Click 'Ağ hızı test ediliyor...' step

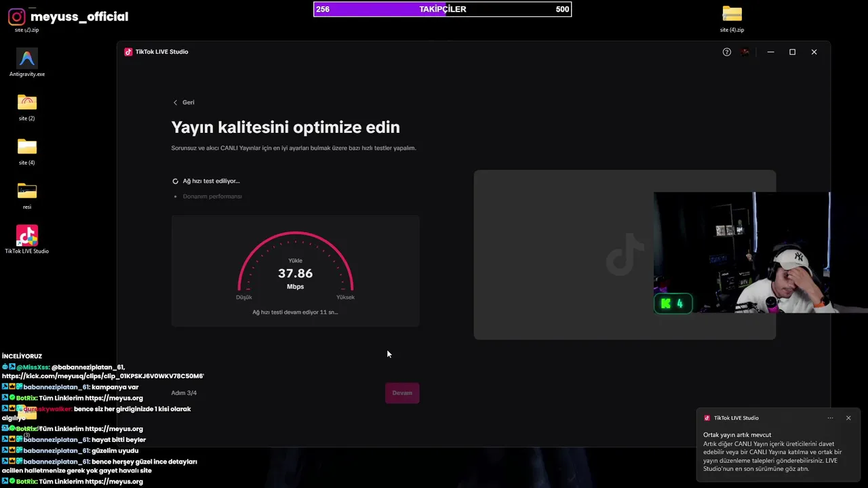(211, 182)
